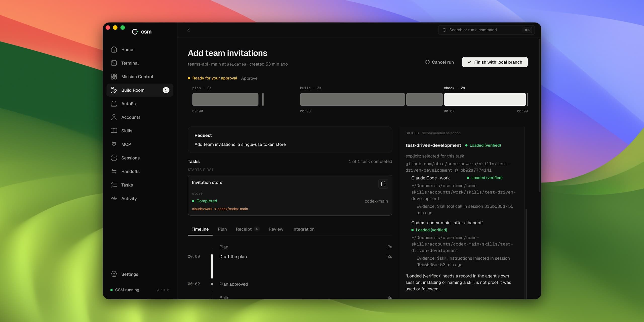
Task: Click the AutoFix bell icon
Action: pyautogui.click(x=114, y=104)
